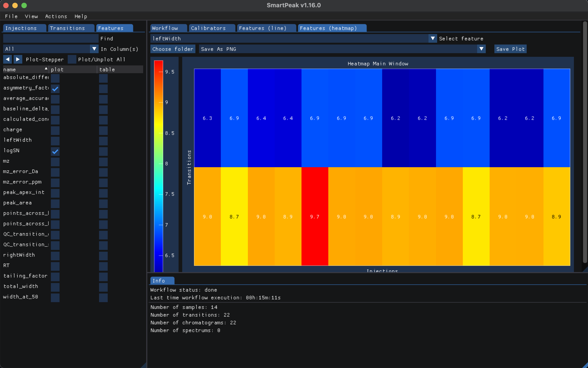
Task: Step plot forward with right arrow
Action: 18,59
